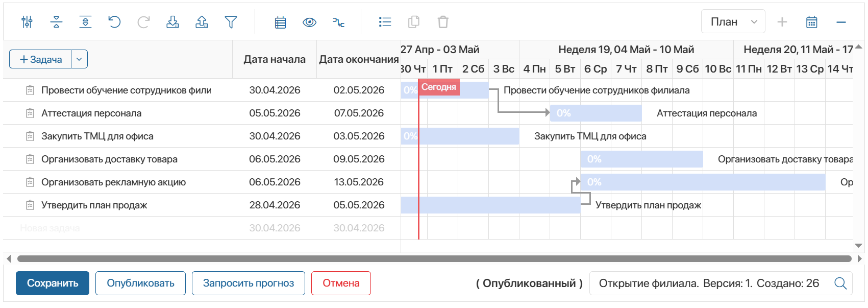The width and height of the screenshot is (868, 308).
Task: Click the Запросить прогноз button
Action: pyautogui.click(x=249, y=283)
